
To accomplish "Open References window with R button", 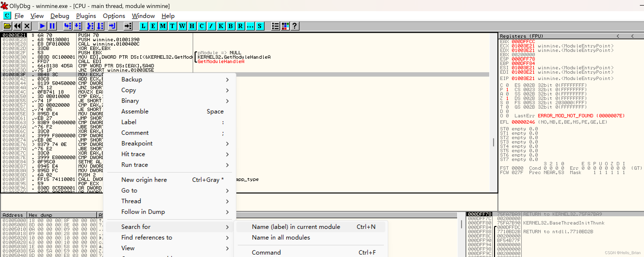I will (240, 26).
